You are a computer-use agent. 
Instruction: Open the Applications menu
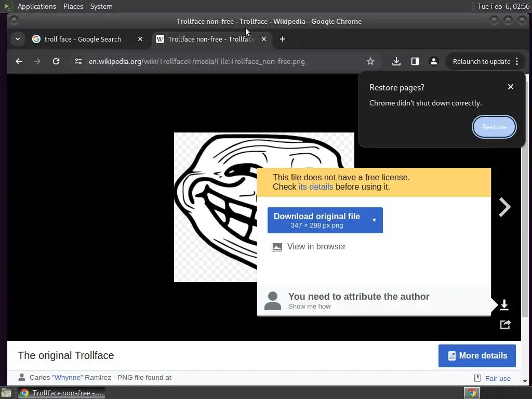[x=37, y=6]
